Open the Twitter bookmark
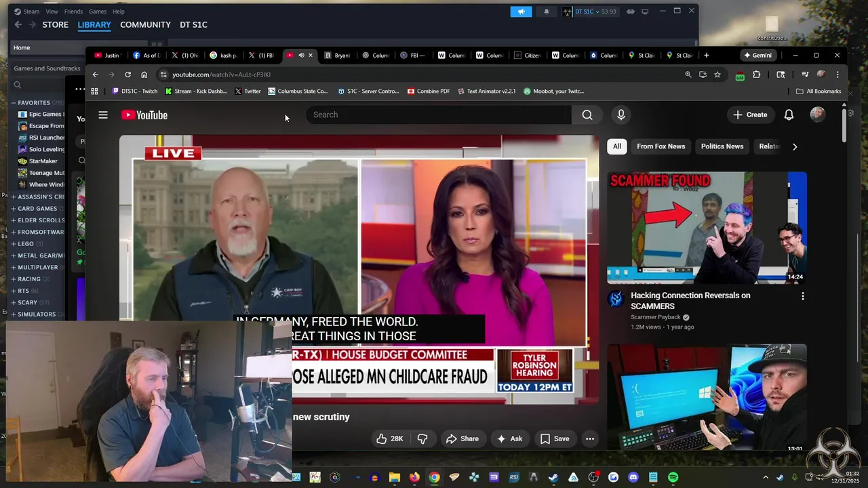This screenshot has height=488, width=868. pyautogui.click(x=248, y=91)
